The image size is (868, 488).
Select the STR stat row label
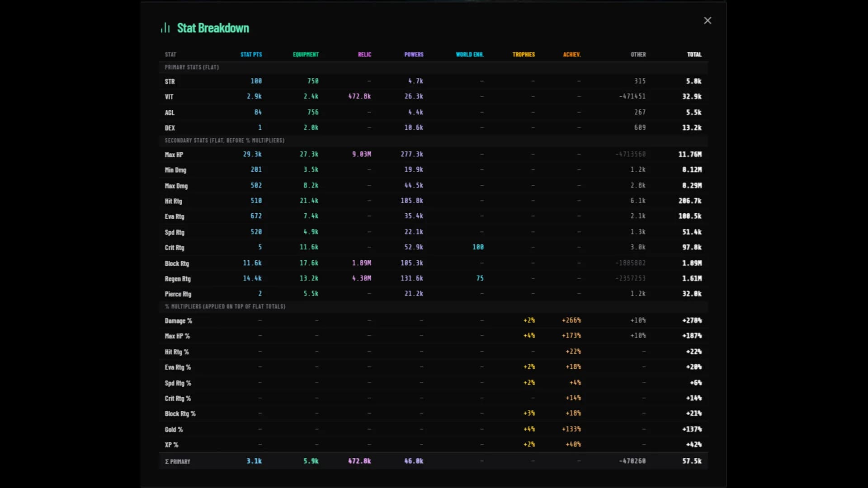170,81
